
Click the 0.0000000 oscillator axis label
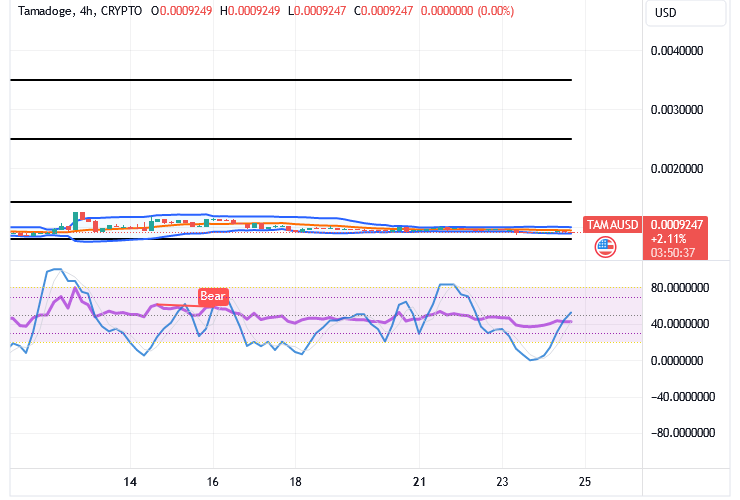677,361
